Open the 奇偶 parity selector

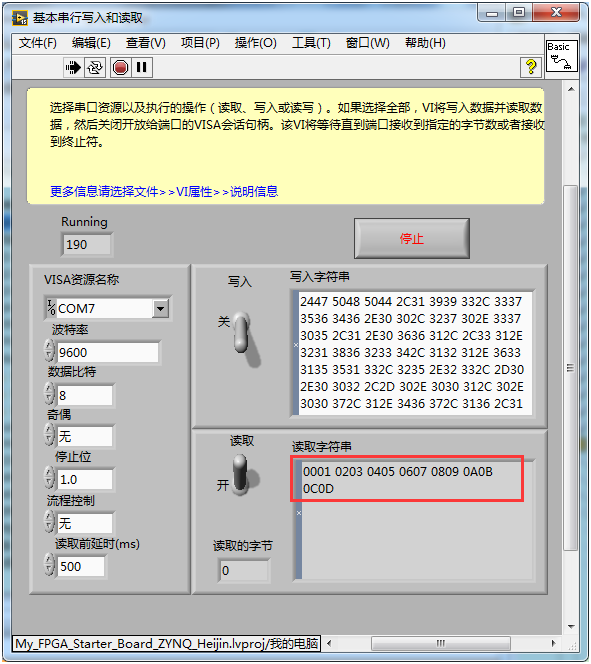[x=85, y=436]
